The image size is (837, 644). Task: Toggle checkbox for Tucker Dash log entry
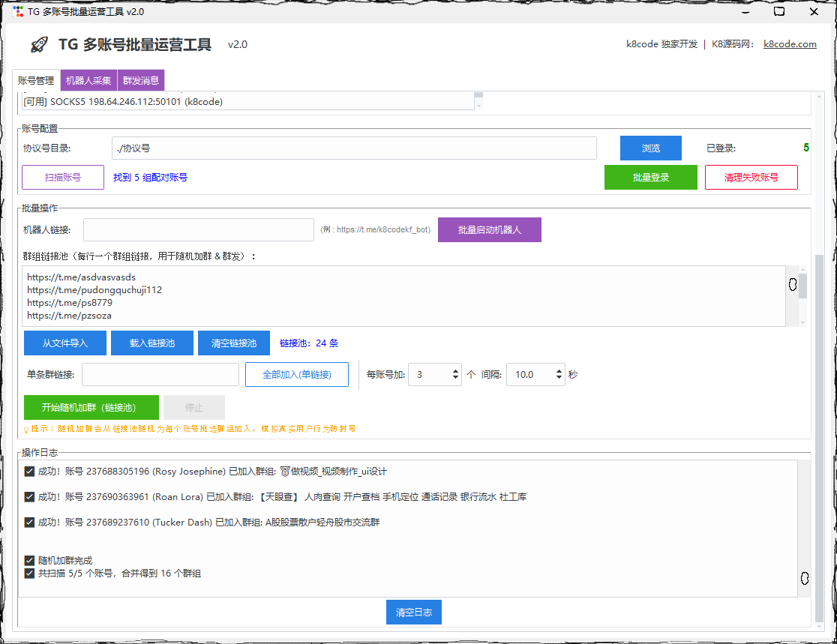[x=30, y=523]
